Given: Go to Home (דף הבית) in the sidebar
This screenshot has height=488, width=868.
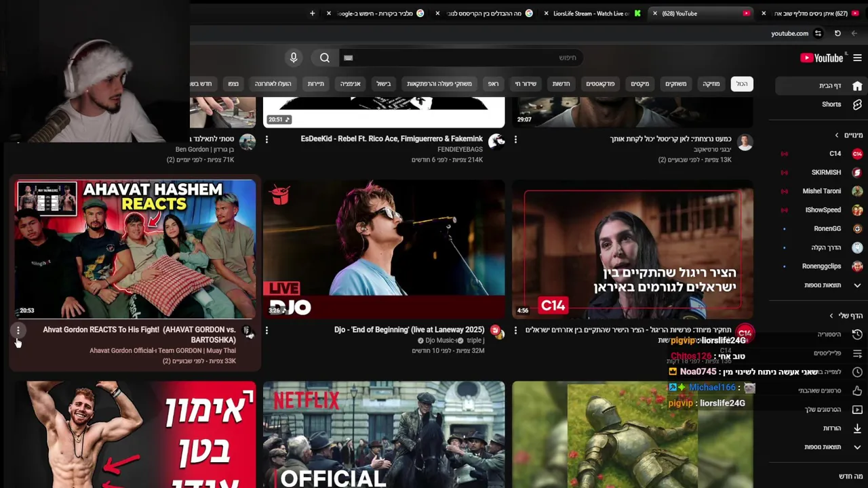Looking at the screenshot, I should pos(818,86).
